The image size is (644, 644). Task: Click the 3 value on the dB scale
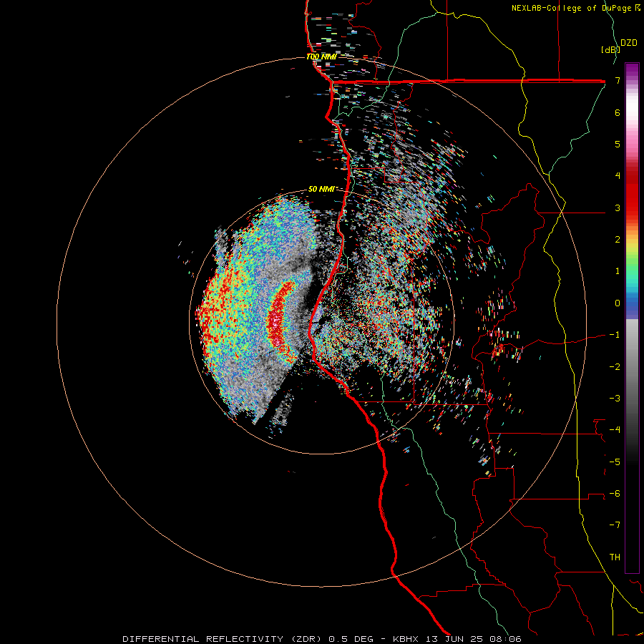618,208
